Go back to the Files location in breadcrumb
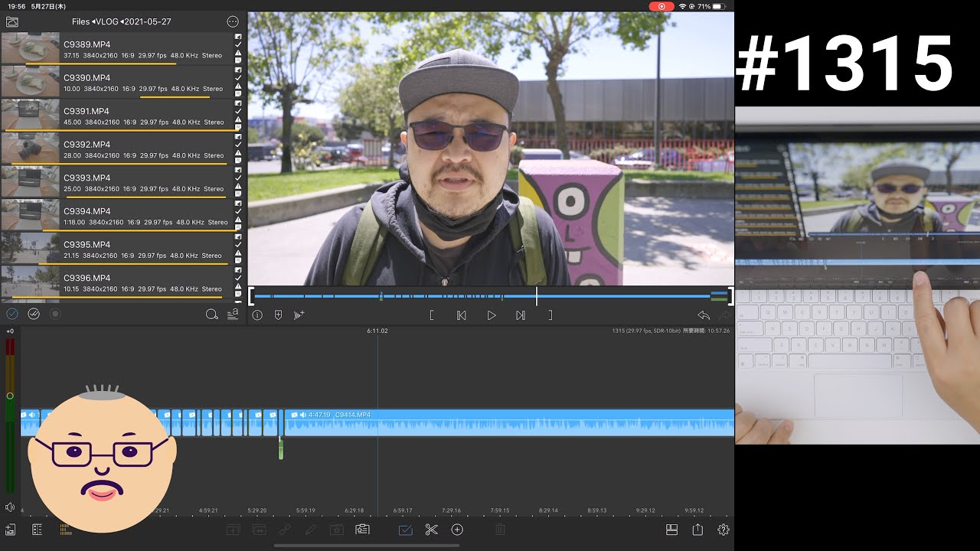 pos(80,21)
